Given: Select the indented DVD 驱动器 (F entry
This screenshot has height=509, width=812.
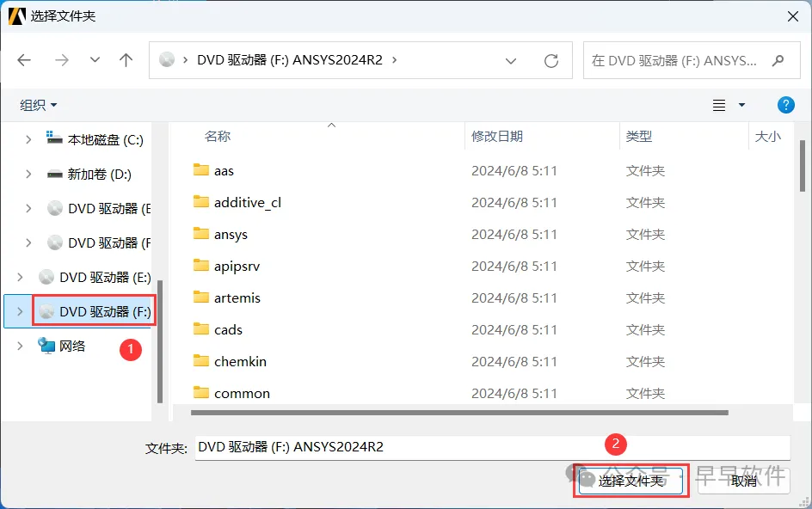Looking at the screenshot, I should pos(98,242).
